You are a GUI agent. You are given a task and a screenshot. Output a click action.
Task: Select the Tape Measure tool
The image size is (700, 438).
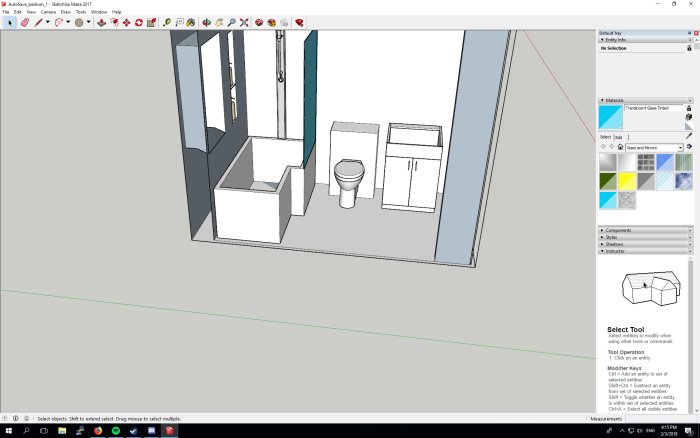point(167,22)
